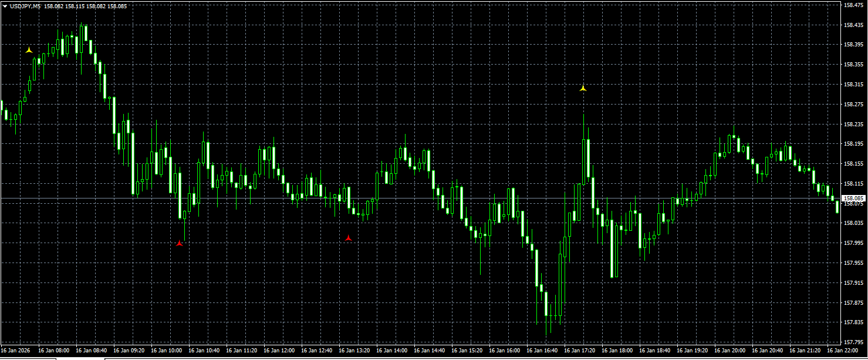Click time axis label 16 Jan 22:00

[x=842, y=351]
